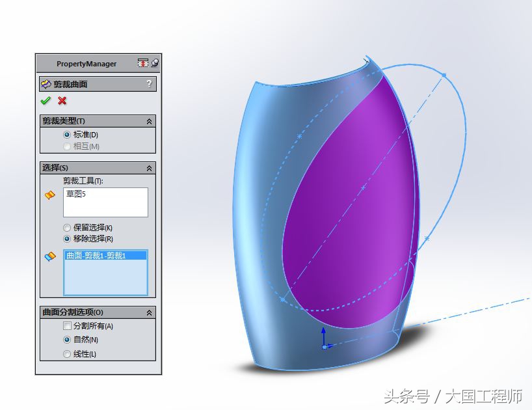Enable the 分割所有(A) checkbox
The image size is (532, 410).
(67, 326)
